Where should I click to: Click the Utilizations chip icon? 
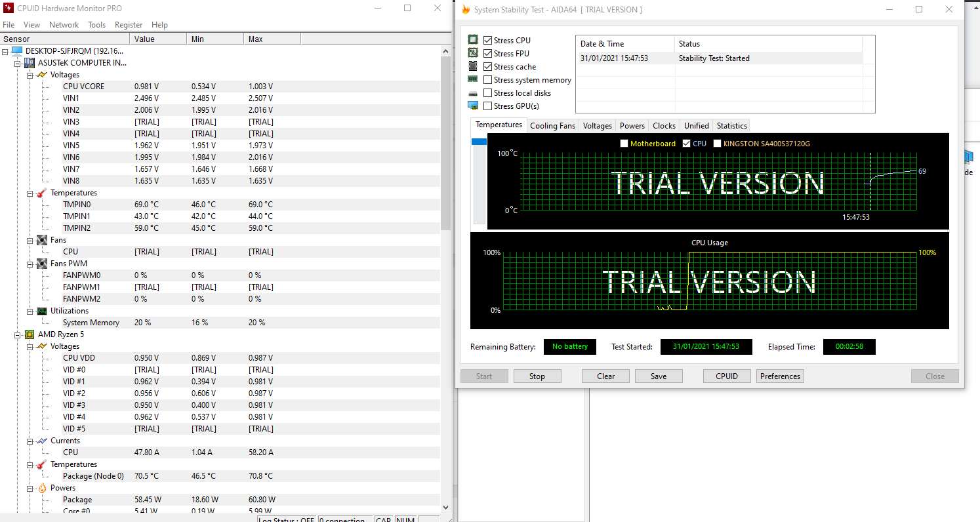pos(41,311)
